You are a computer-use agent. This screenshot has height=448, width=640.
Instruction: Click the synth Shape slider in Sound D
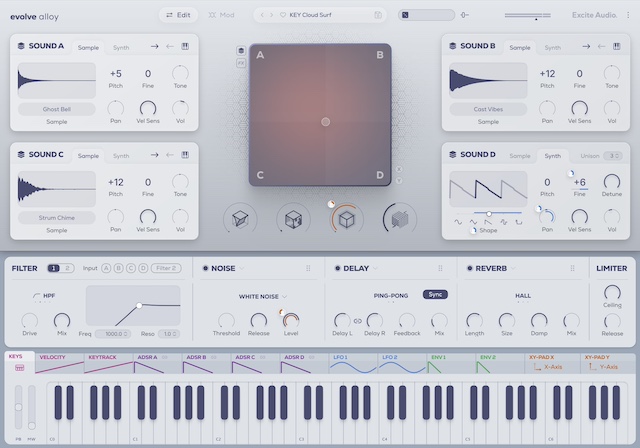[x=488, y=213]
